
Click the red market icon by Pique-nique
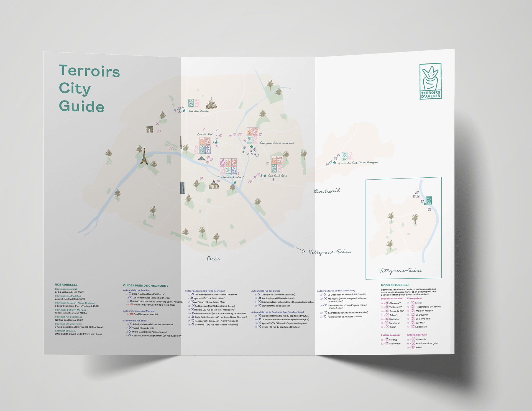coord(132,305)
